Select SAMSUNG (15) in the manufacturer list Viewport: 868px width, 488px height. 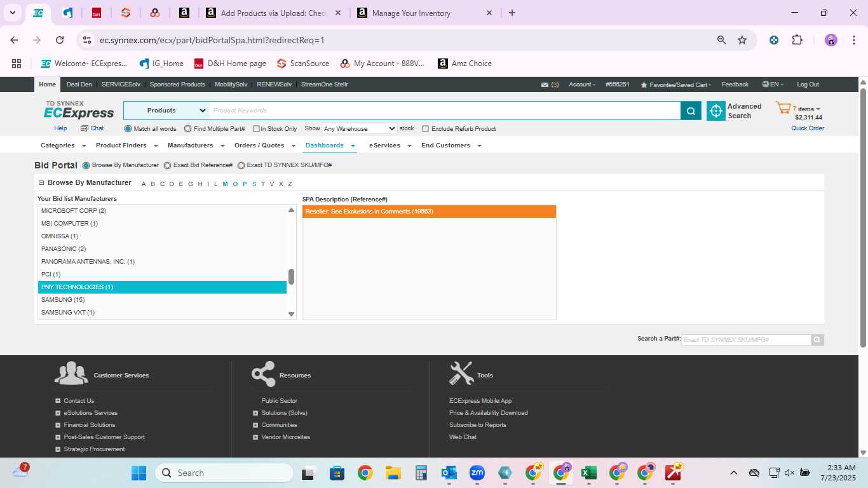pyautogui.click(x=162, y=300)
